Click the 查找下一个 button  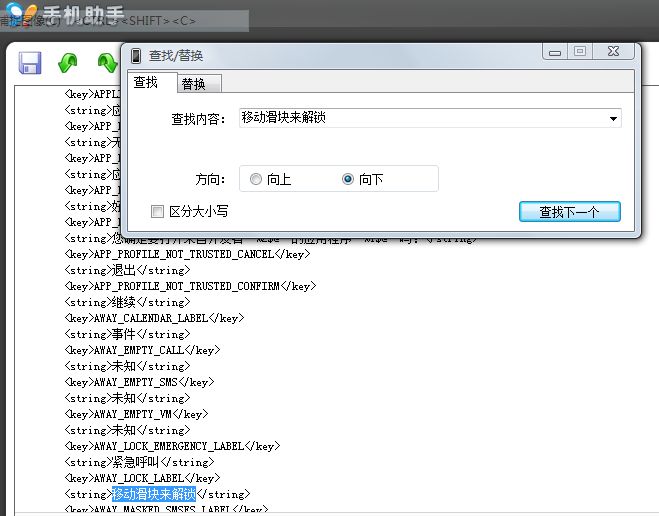[569, 212]
